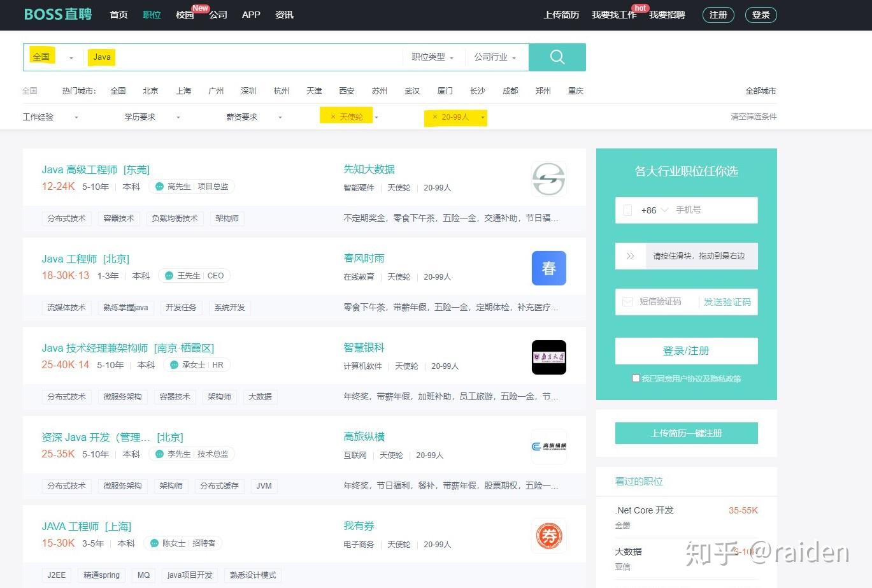Chat with 王先生 CEO via the chat icon
This screenshot has width=872, height=588.
click(169, 276)
